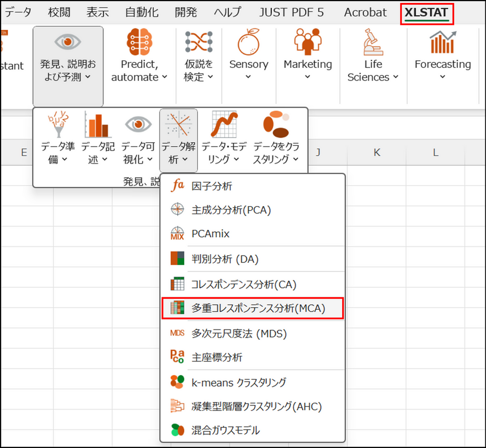This screenshot has height=448, width=486.
Task: Switch to the JUST PDF 5 tab
Action: (291, 12)
